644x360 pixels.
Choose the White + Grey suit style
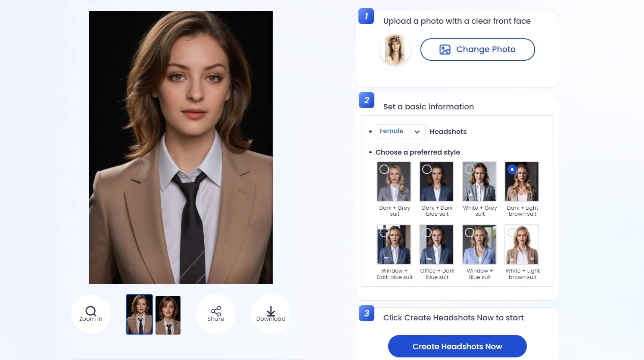coord(479,182)
